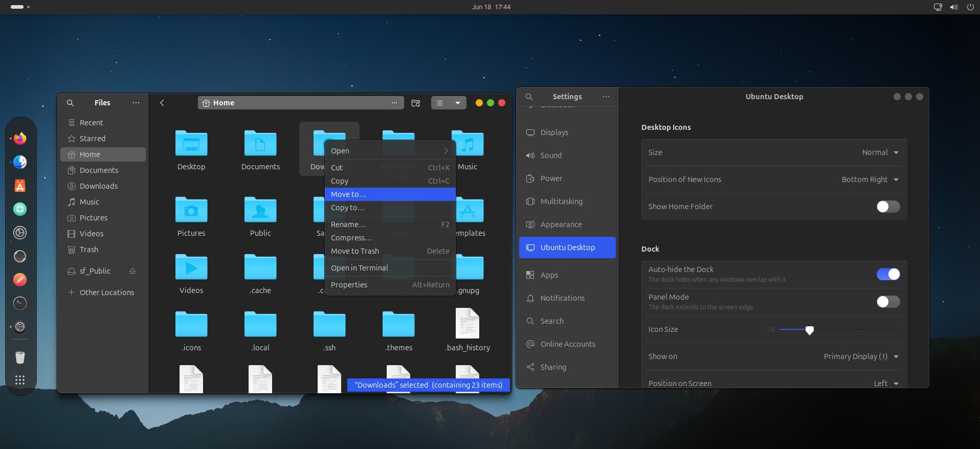Select the .cache folder
980x449 pixels.
260,274
